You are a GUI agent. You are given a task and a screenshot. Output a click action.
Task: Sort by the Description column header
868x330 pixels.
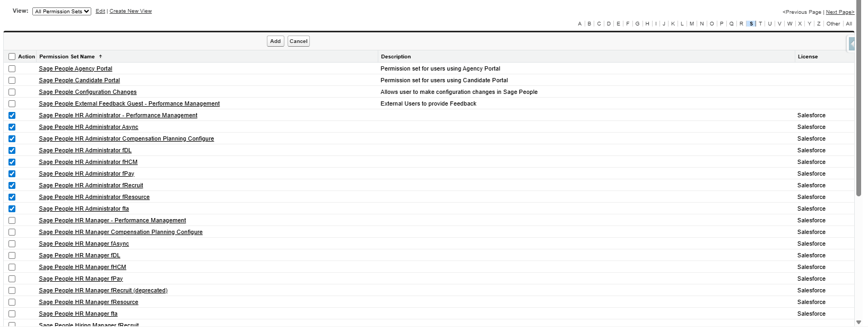tap(396, 56)
